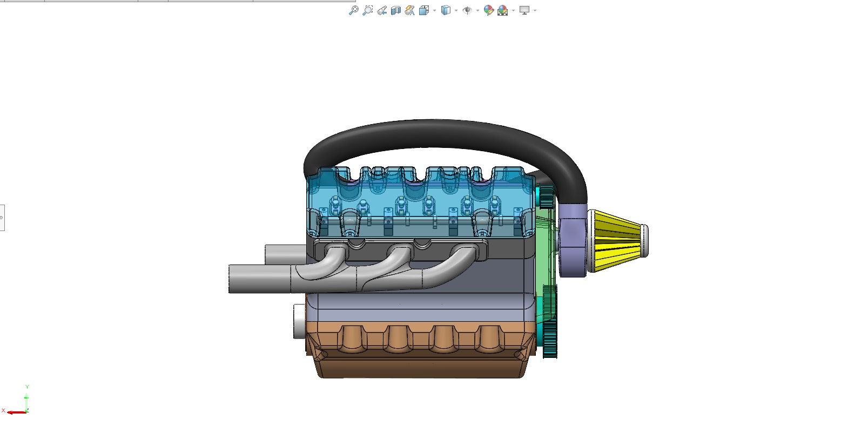Select the transparent blue valve cover
Viewport: 868px width, 427px height.
(x=421, y=202)
